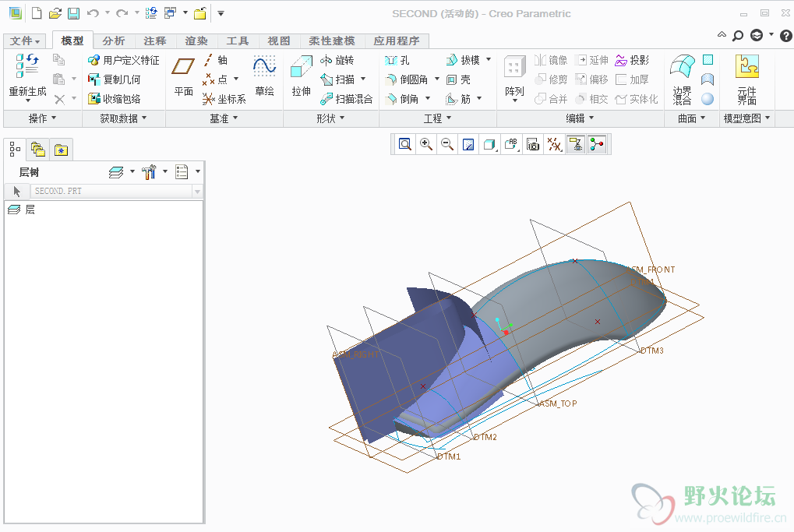The width and height of the screenshot is (794, 532).
Task: Select the Plane (平面) datum tool
Action: pos(183,76)
